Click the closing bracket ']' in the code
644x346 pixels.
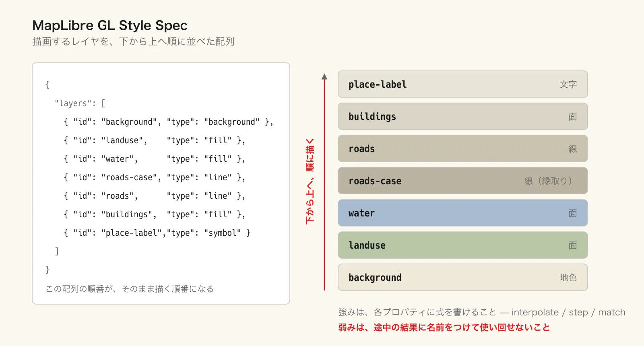pos(57,251)
